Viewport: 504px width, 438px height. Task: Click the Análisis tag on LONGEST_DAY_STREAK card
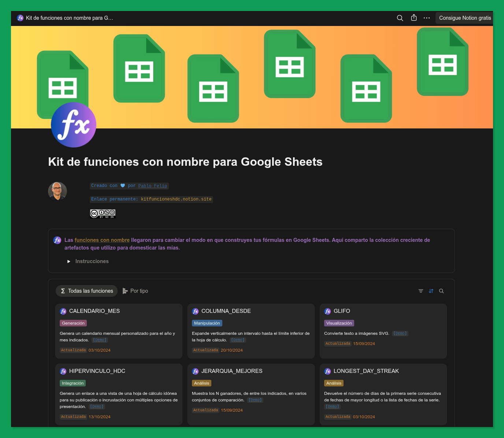point(334,383)
